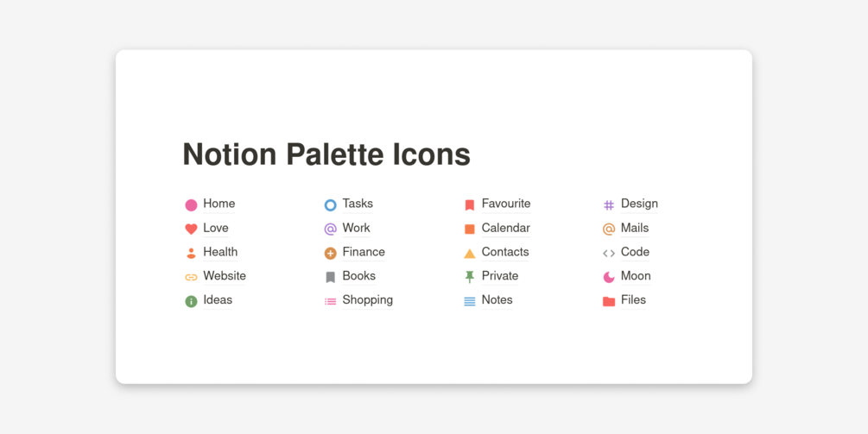
Task: Open the Design text label
Action: 639,204
